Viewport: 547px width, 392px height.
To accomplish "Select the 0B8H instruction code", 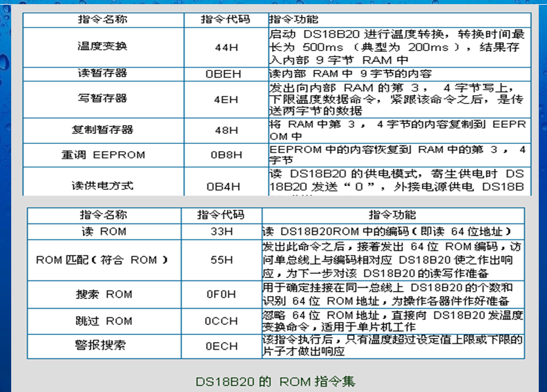I will click(x=224, y=155).
